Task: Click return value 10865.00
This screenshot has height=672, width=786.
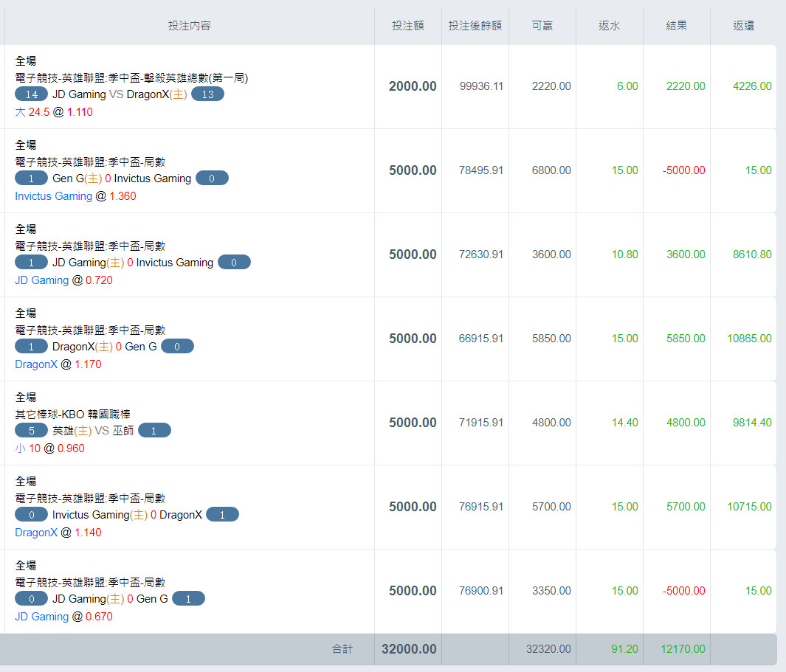Action: [749, 339]
